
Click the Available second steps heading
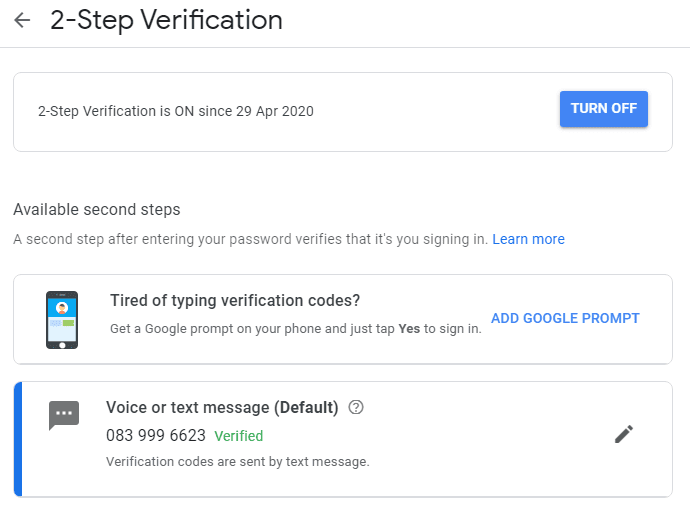(x=97, y=210)
